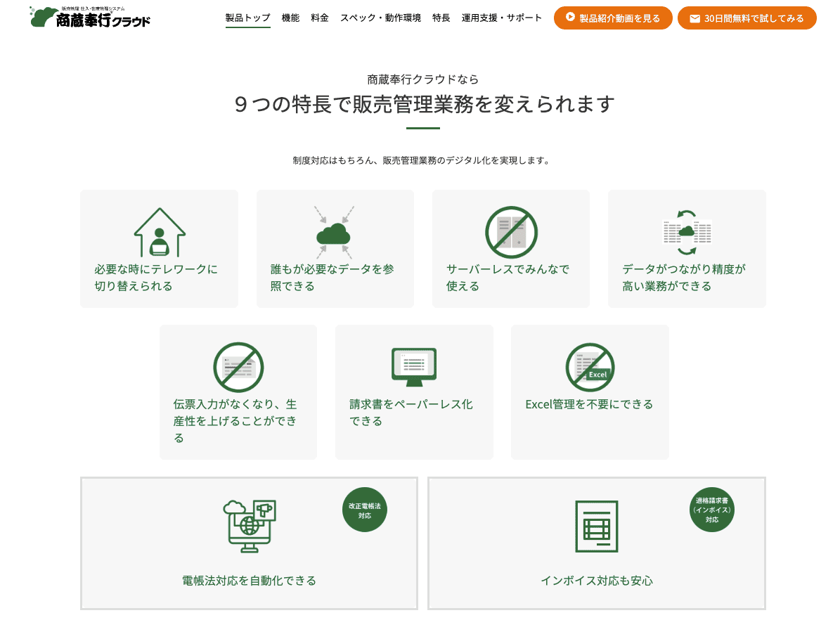Click the cloud with arrows data icon
840x620 pixels.
pos(335,233)
